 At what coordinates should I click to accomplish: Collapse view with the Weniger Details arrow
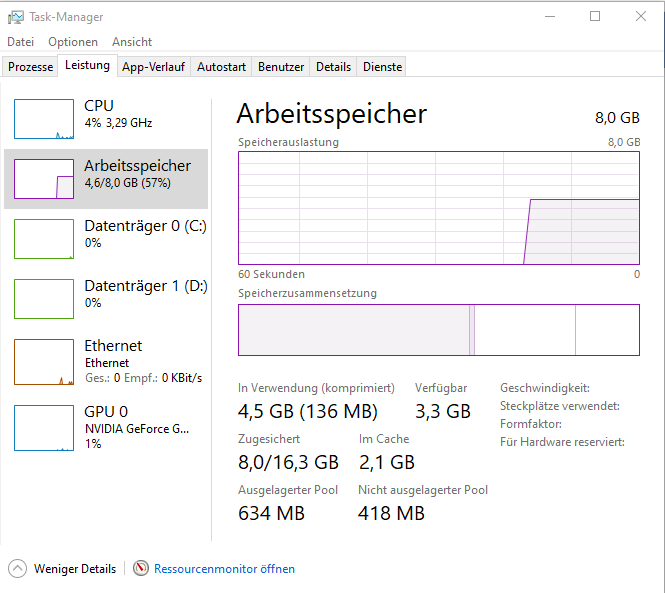pos(17,568)
